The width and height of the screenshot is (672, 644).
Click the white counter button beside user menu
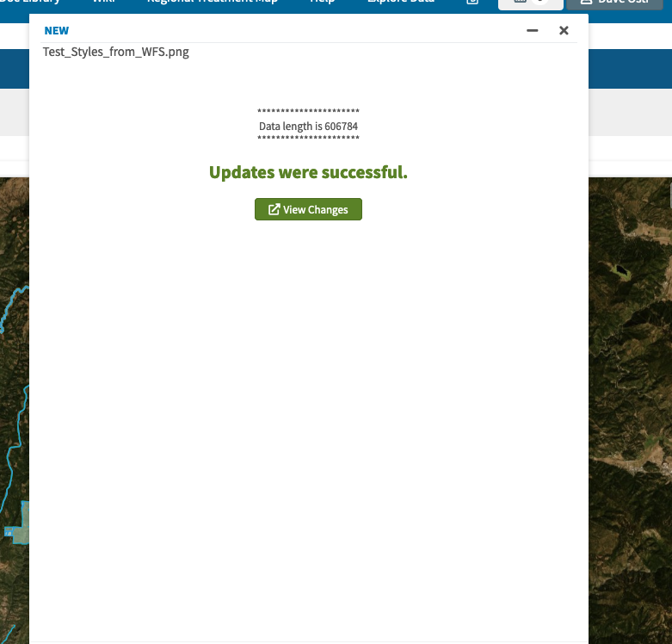tap(530, 3)
